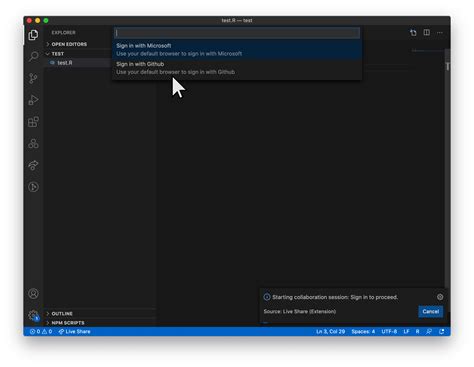
Task: Click Ln 3, Col 29 cursor position
Action: click(330, 332)
